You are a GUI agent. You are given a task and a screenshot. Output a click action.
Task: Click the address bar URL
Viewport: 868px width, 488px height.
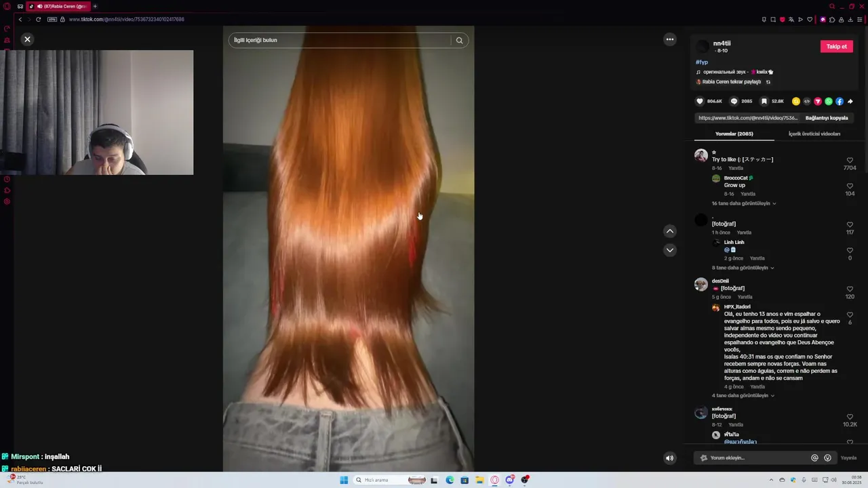(126, 20)
